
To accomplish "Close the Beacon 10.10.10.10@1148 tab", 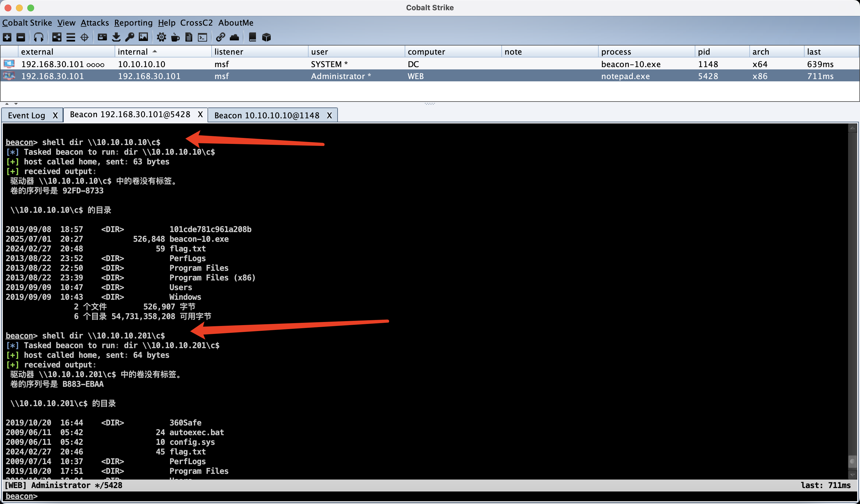I will (329, 115).
